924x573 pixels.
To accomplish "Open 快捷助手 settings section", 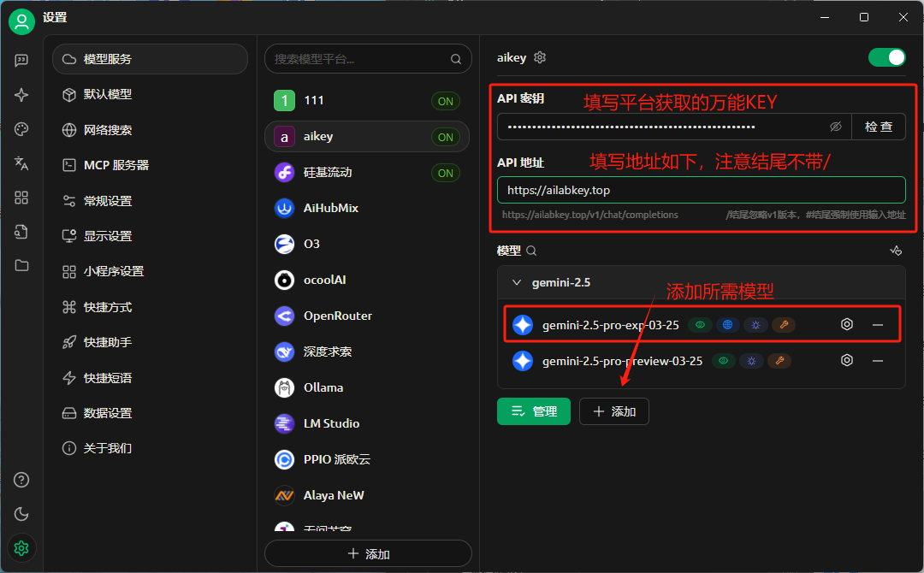I will [151, 342].
